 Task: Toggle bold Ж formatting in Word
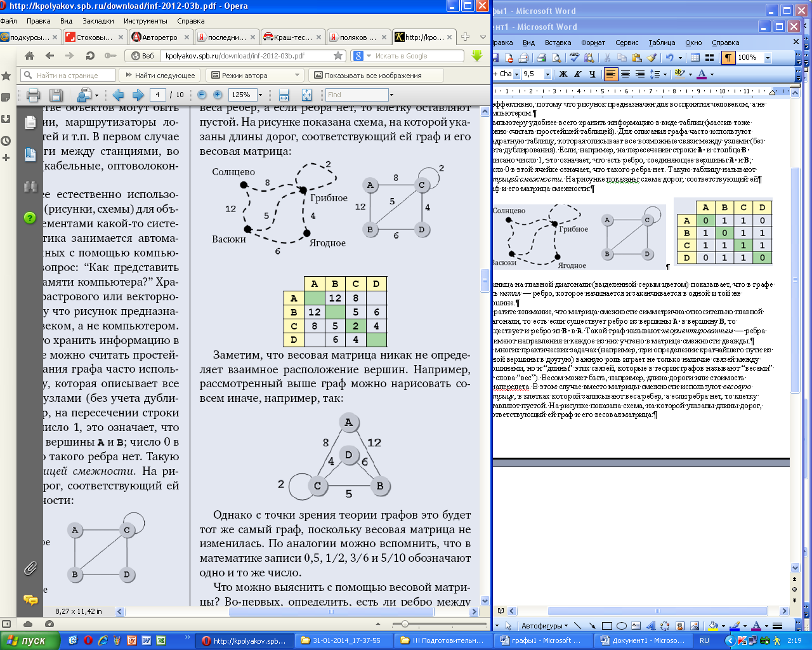tap(563, 74)
